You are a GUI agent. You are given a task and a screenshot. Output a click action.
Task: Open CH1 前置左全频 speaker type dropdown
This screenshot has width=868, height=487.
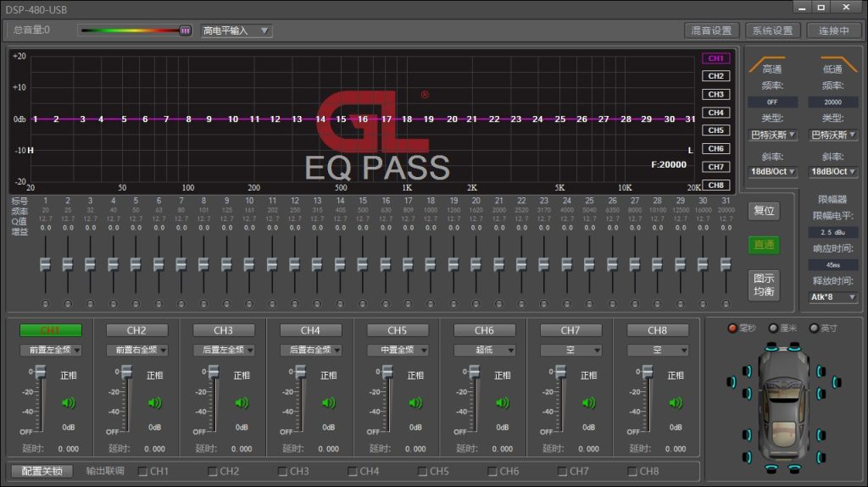pos(51,350)
